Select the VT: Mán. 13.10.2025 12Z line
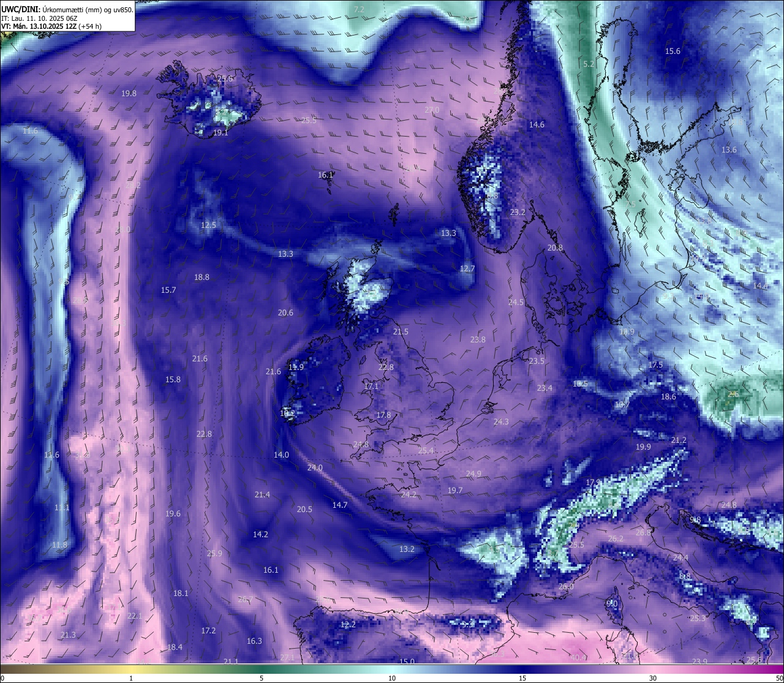 click(x=51, y=26)
